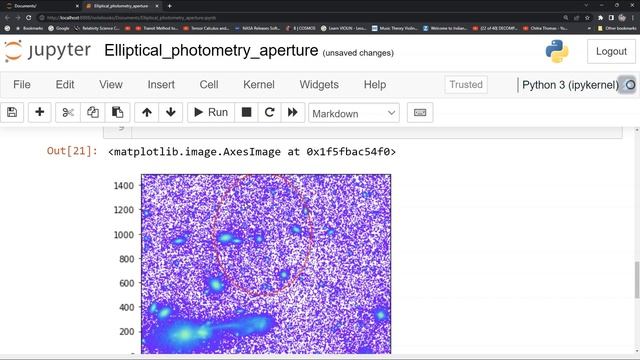
Task: Open the Kernel menu
Action: (x=259, y=84)
